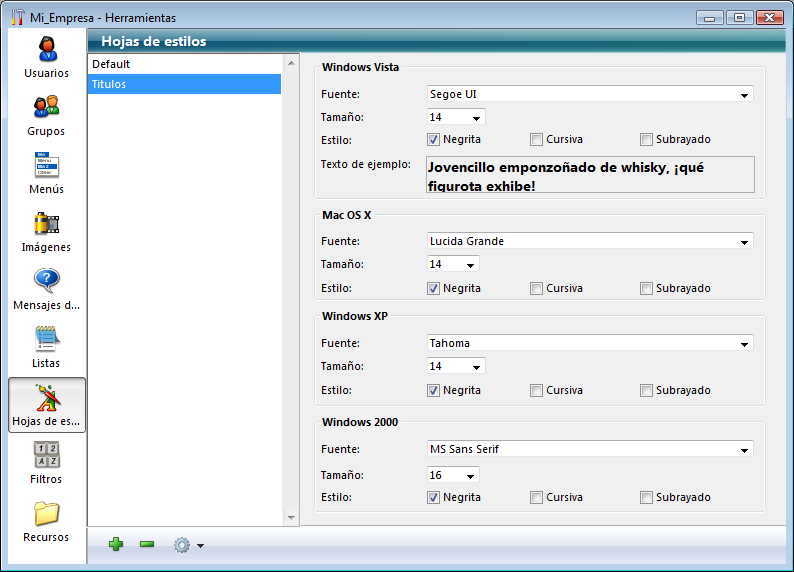Click the green plus add button
Viewport: 794px width, 572px height.
(116, 544)
